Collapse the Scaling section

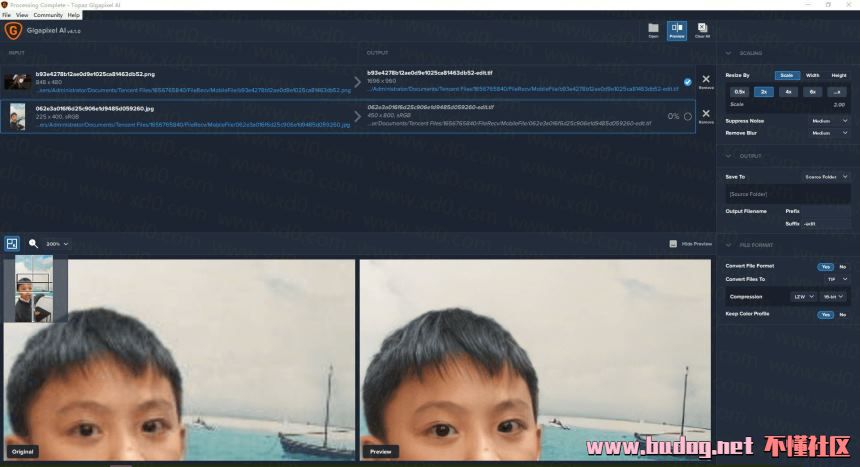(x=728, y=53)
